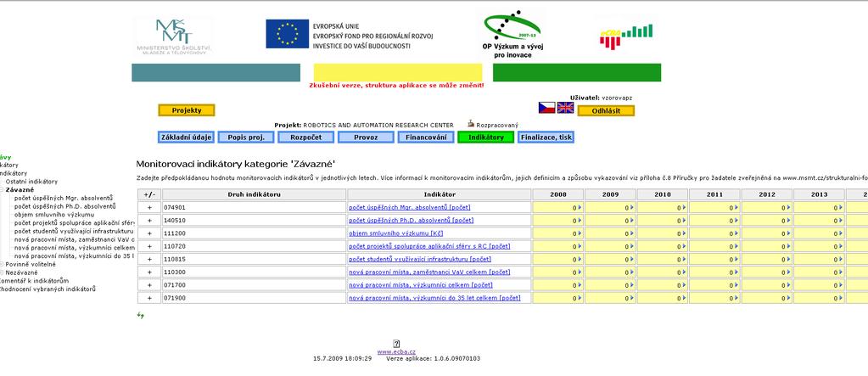Open Komentář k indikátorům in the sidebar
The image size is (868, 376).
(34, 281)
